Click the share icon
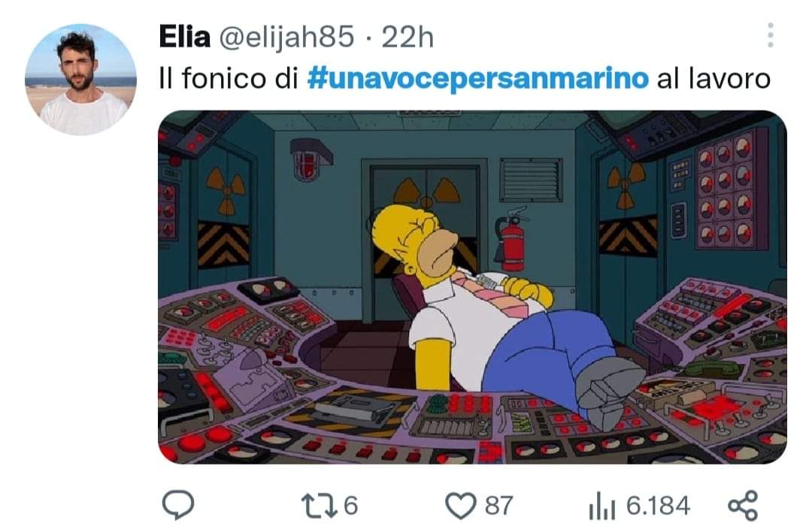The width and height of the screenshot is (812, 530). tap(743, 505)
